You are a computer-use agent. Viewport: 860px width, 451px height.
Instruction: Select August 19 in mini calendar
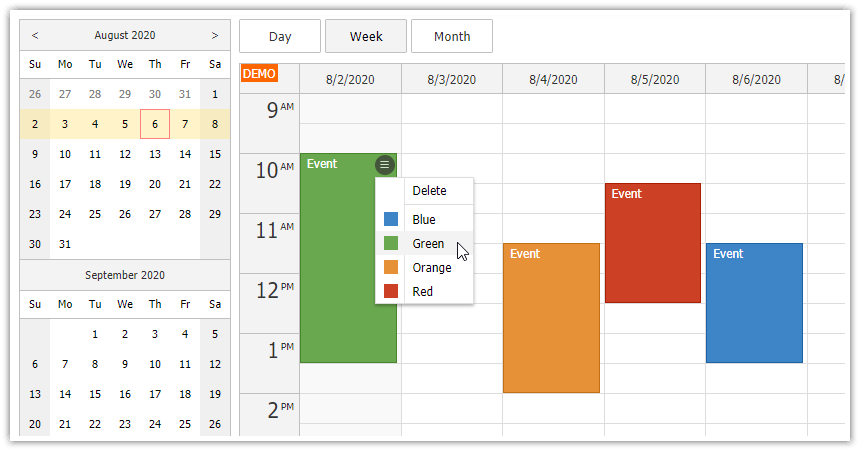(125, 184)
